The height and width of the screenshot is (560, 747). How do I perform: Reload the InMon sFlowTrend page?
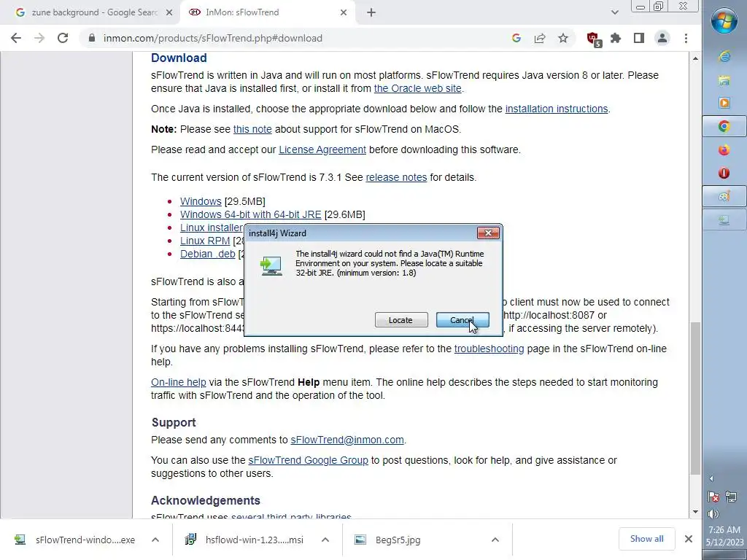tap(63, 38)
